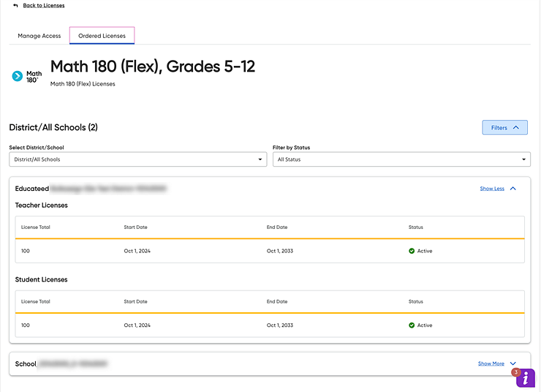This screenshot has width=541, height=392.
Task: Click the red notification badge showing 3
Action: [x=516, y=372]
